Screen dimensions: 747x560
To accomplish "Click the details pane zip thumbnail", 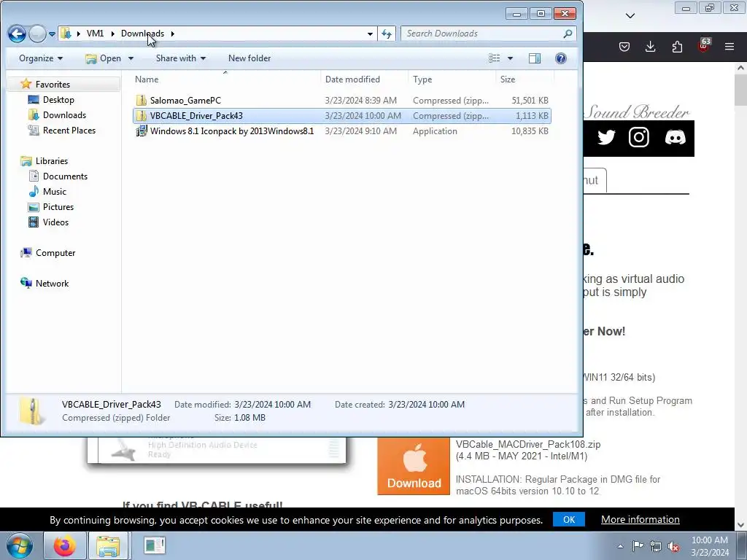I will point(32,411).
